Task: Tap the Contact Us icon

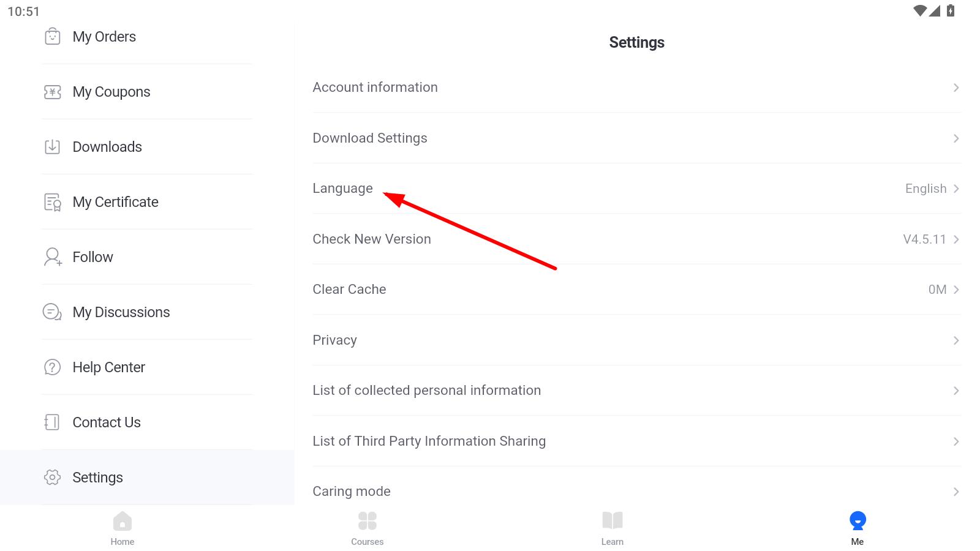Action: [x=53, y=422]
